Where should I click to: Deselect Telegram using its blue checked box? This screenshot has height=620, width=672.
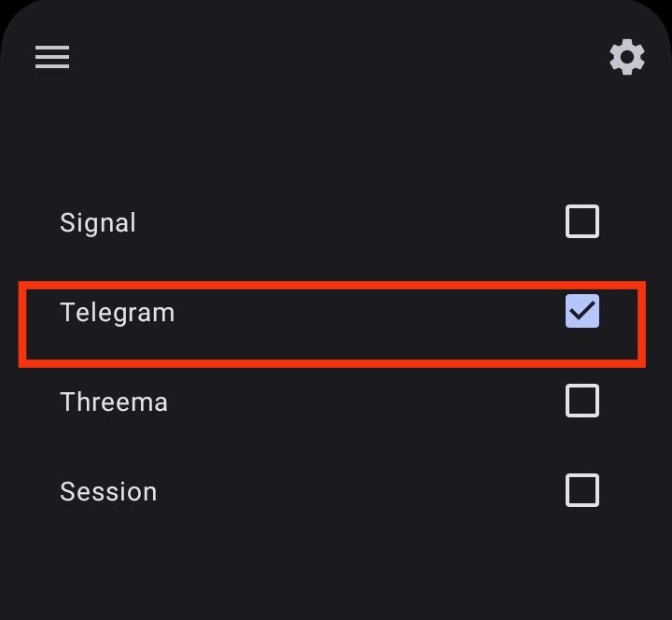pyautogui.click(x=582, y=311)
